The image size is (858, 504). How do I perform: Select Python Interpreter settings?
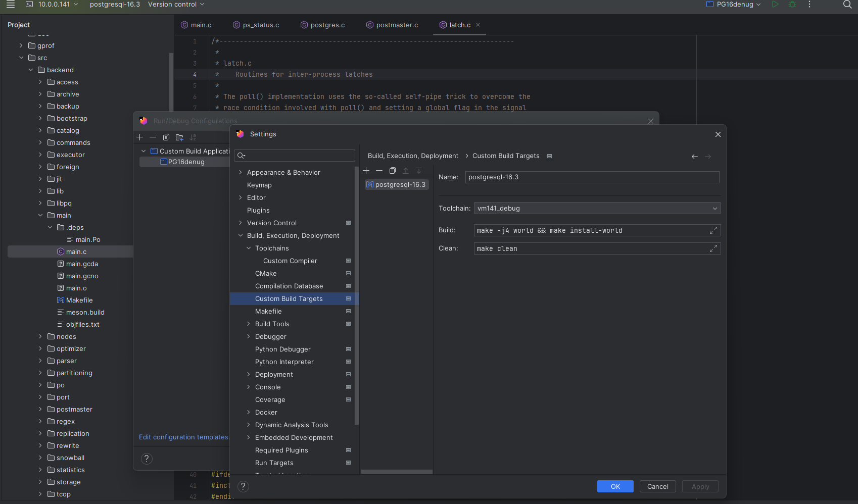(284, 362)
